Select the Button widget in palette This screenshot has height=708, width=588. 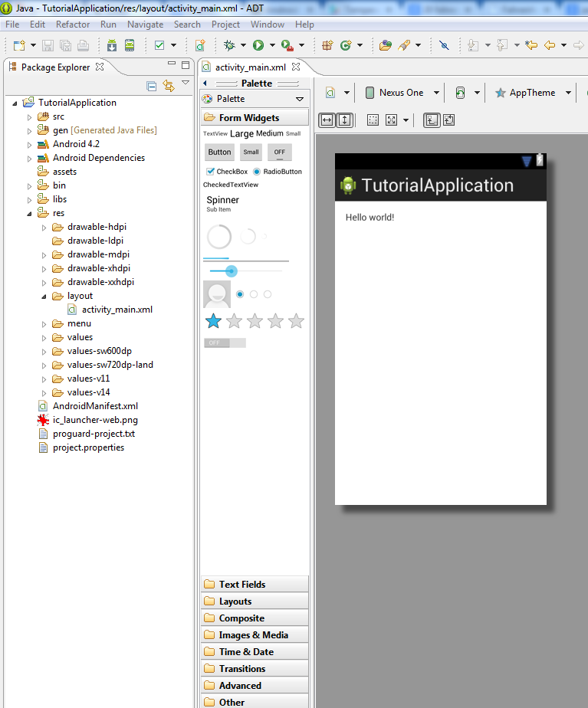click(x=219, y=152)
